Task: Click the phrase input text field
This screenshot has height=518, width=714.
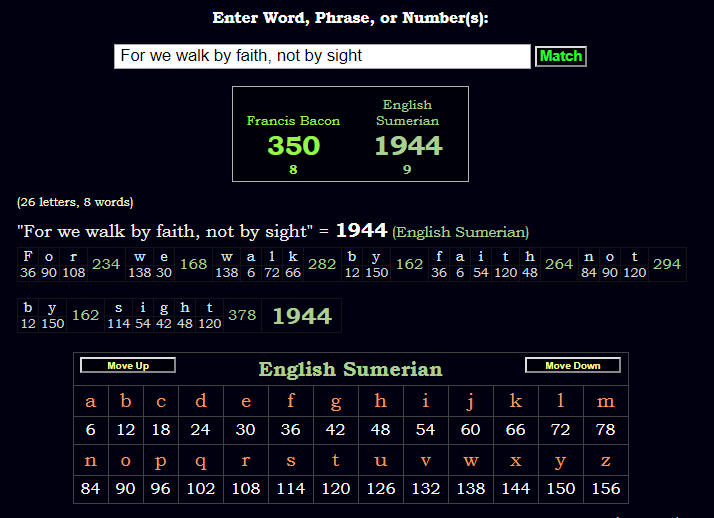Action: (x=322, y=56)
